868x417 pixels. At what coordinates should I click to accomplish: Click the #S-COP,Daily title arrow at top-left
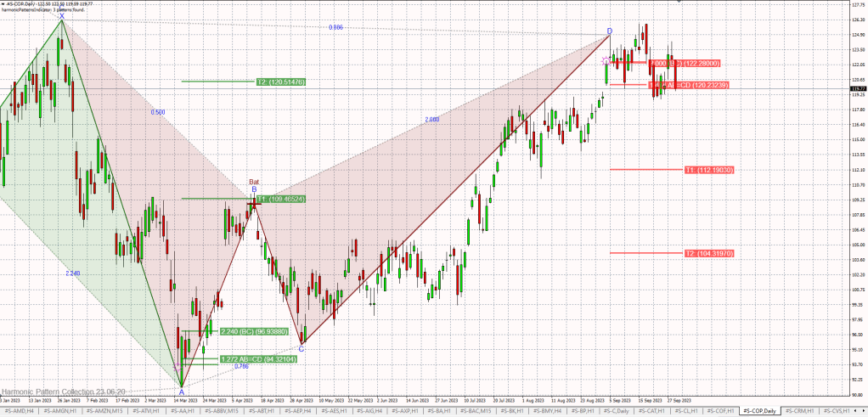click(x=3, y=3)
